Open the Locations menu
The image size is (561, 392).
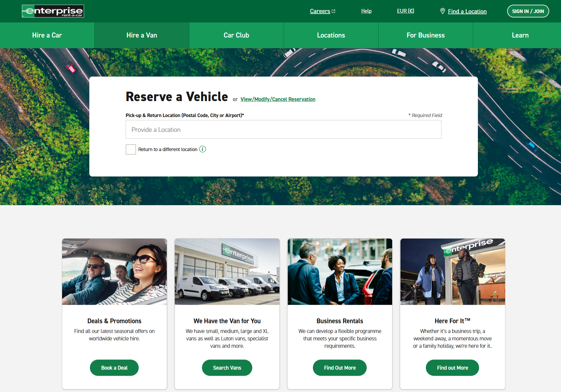tap(331, 35)
